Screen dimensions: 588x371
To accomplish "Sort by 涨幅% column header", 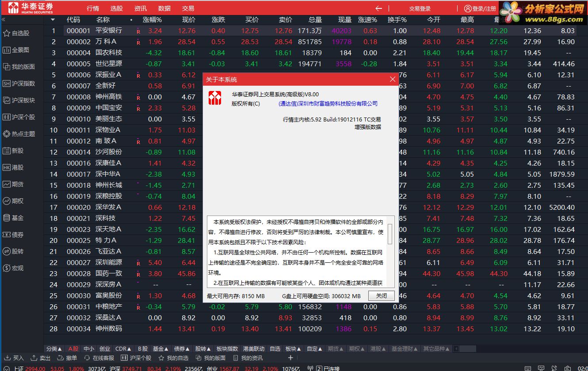I will point(152,20).
